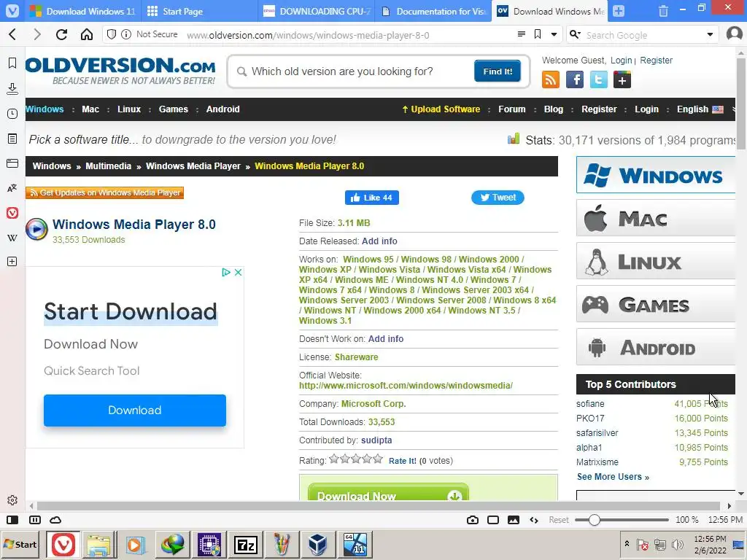Open OldVersion Twitter page icon

tap(598, 79)
